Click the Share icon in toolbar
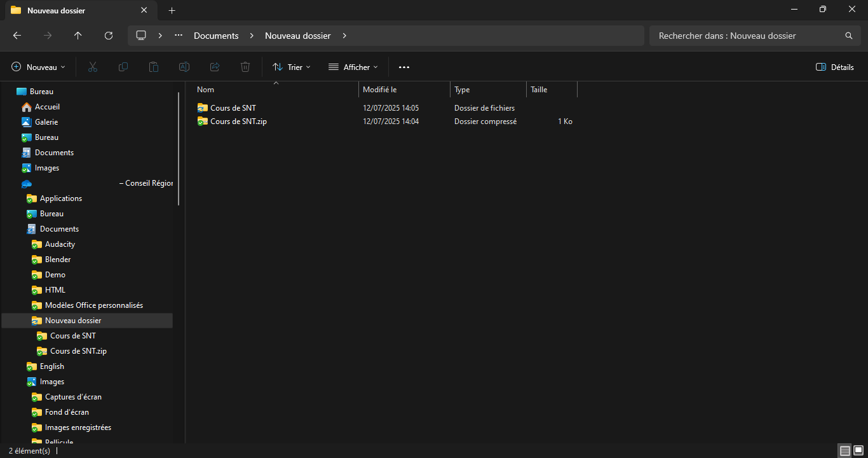Screen dimensions: 868x458 pyautogui.click(x=215, y=67)
